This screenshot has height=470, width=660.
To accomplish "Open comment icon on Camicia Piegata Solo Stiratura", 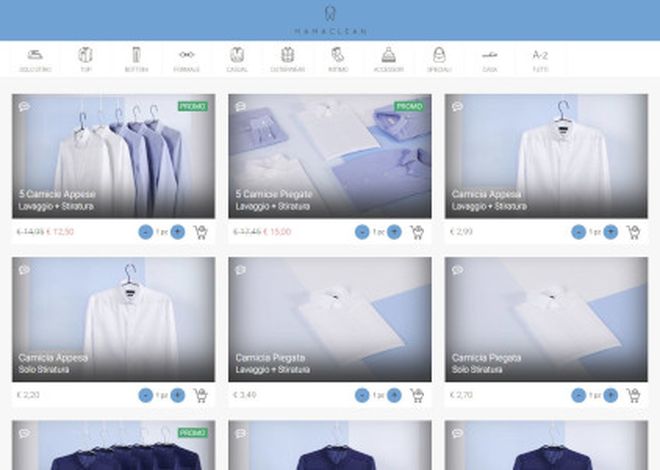I will (x=458, y=270).
